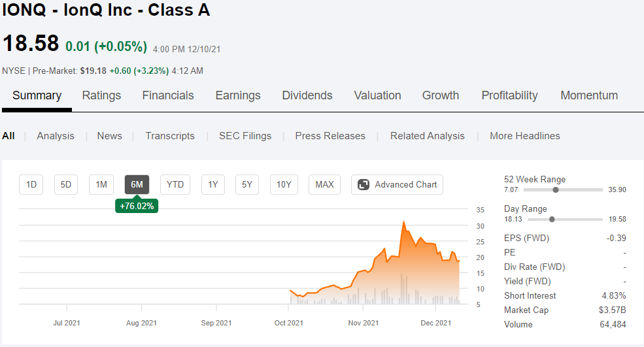The height and width of the screenshot is (347, 644).
Task: Open the Transcripts filter
Action: click(170, 136)
